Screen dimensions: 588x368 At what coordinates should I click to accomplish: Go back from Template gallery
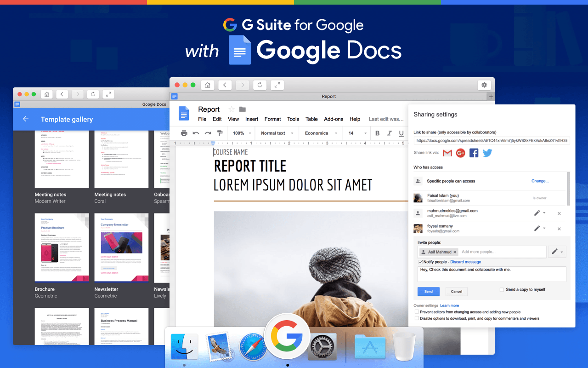26,119
